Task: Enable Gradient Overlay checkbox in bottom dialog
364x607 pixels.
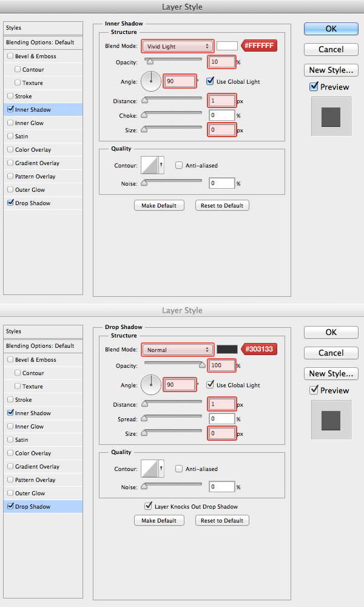Action: [10, 466]
